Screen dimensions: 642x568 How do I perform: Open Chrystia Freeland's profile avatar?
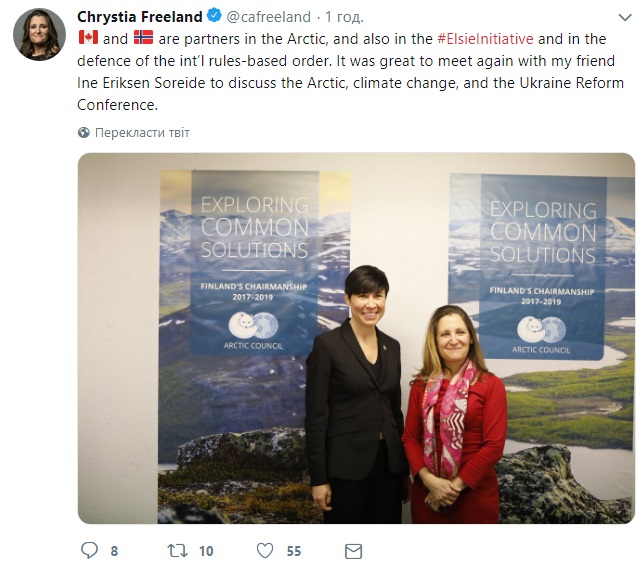pos(39,35)
